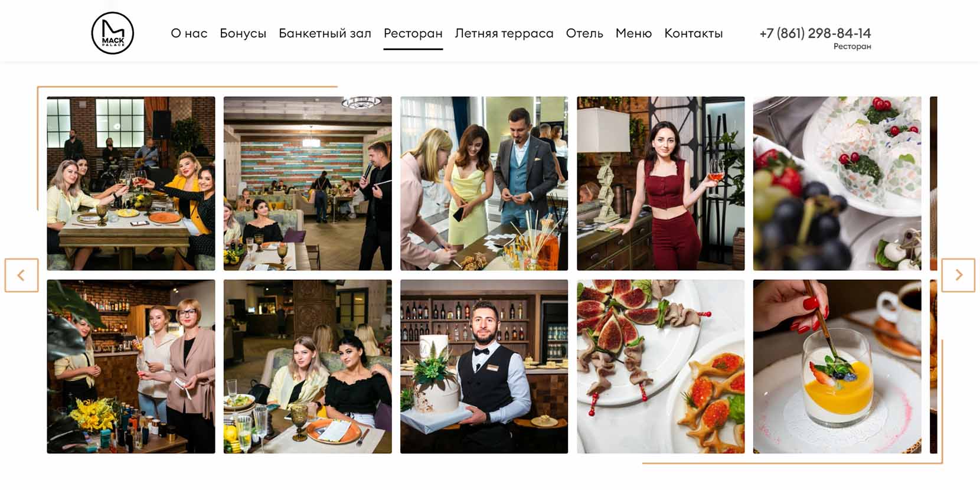Select the Ресторан tab
Viewport: 980px width, 490px height.
tap(413, 33)
